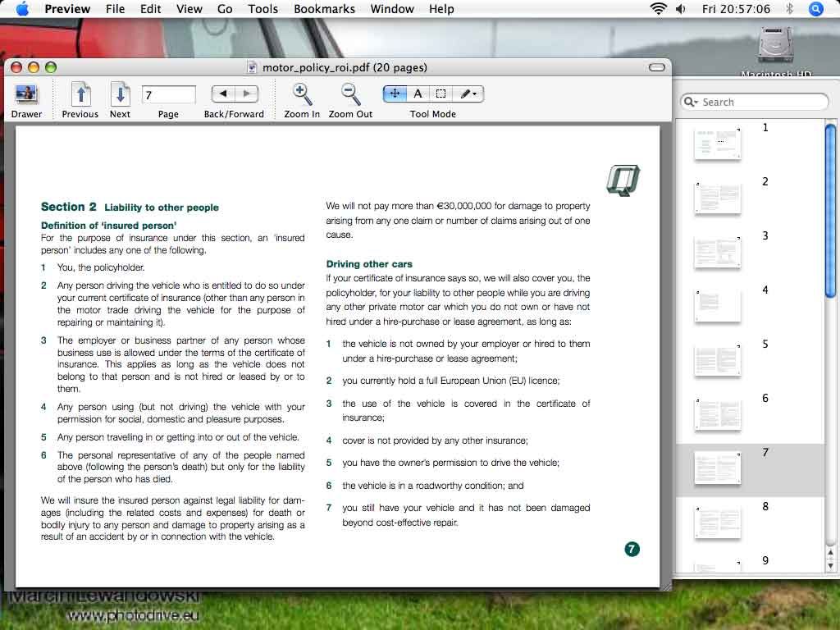Toggle the Drawer sidebar icon

[26, 94]
